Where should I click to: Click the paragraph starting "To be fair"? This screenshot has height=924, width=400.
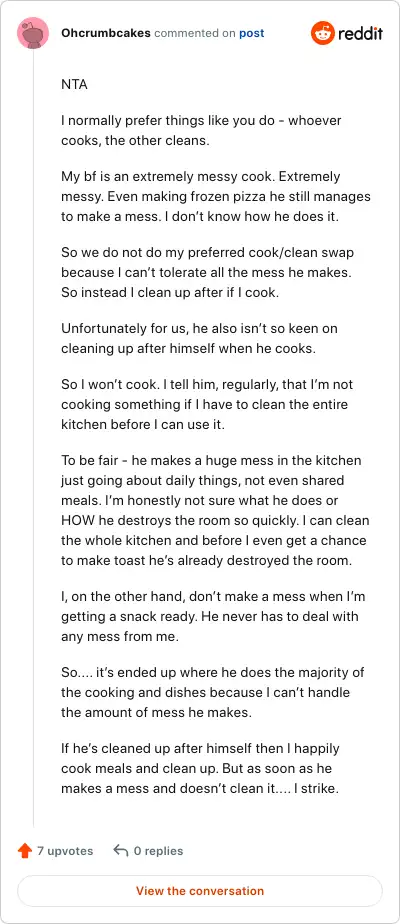(x=214, y=510)
